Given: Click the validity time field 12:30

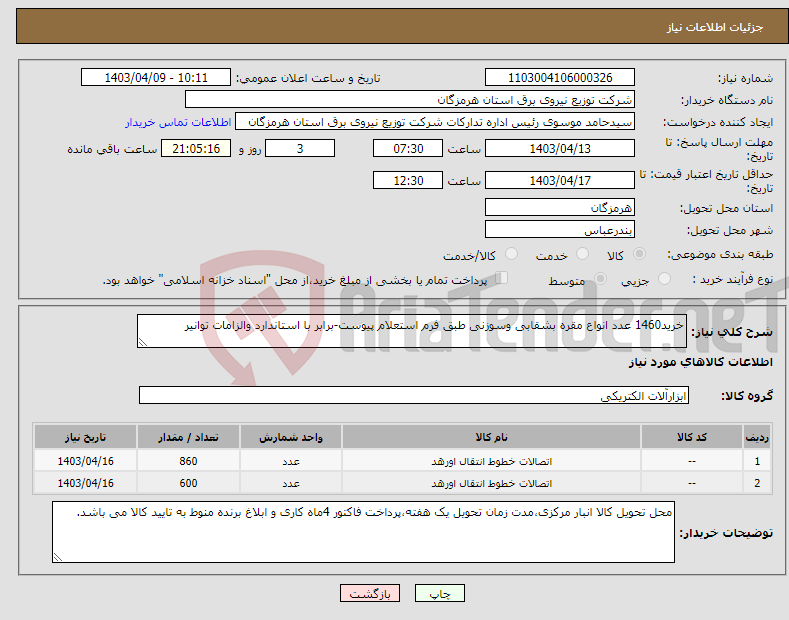Looking at the screenshot, I should tap(408, 180).
